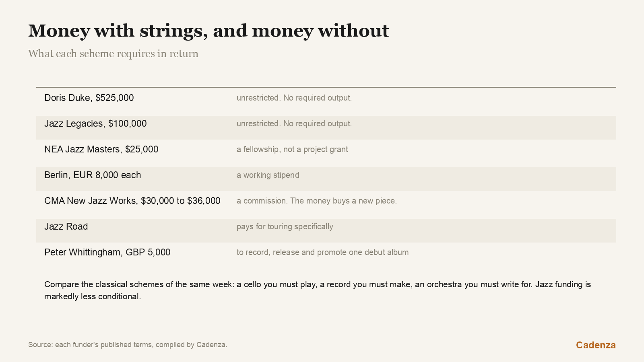Click the slide title about money with strings
The image size is (644, 362).
tap(208, 31)
